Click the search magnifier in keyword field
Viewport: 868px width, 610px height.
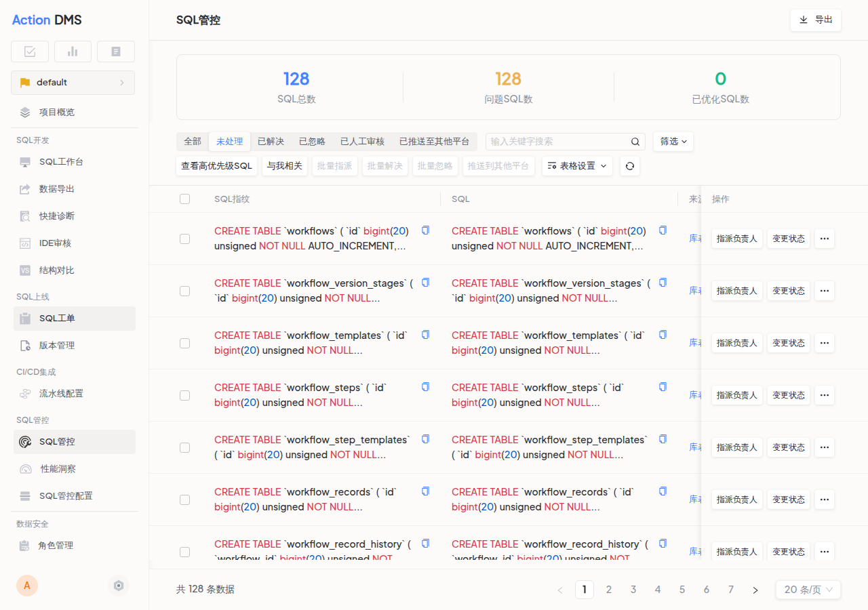click(x=635, y=142)
